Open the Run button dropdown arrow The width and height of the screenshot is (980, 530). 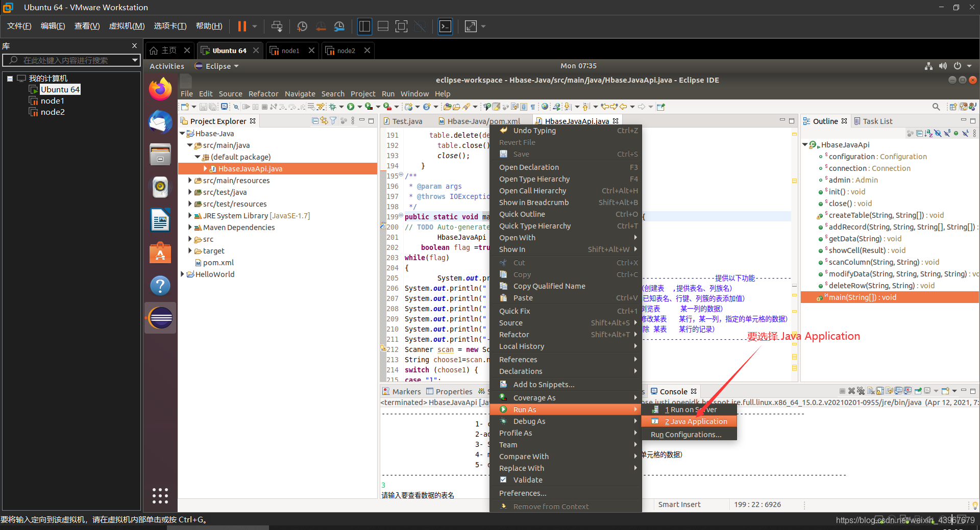359,107
